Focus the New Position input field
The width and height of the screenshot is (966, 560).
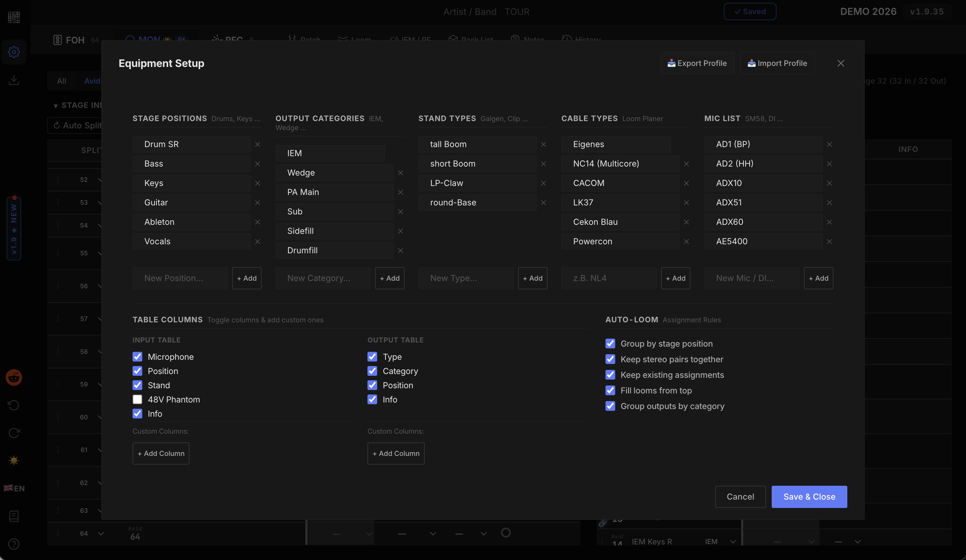[x=180, y=278]
